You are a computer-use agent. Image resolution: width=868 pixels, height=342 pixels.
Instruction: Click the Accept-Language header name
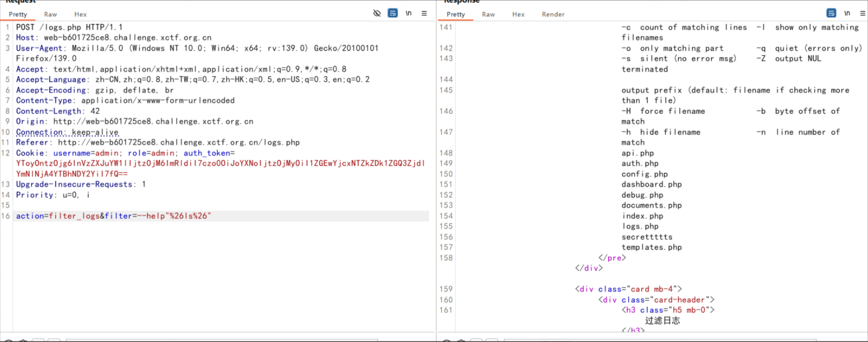[51, 79]
